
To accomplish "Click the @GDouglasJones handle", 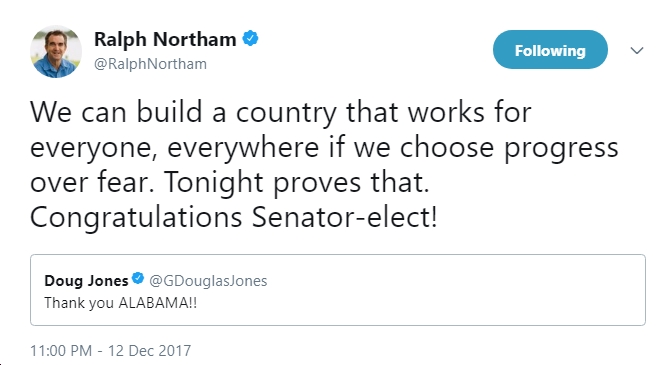I will tap(208, 280).
